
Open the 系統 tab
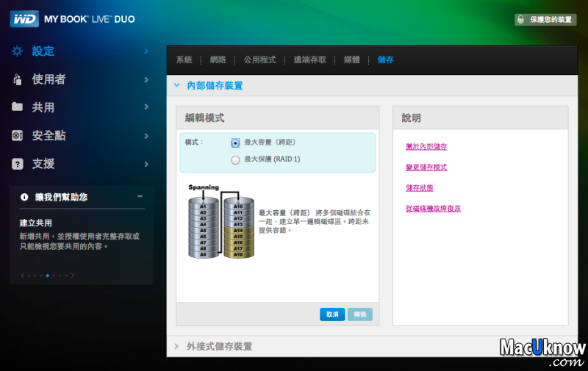pyautogui.click(x=184, y=60)
